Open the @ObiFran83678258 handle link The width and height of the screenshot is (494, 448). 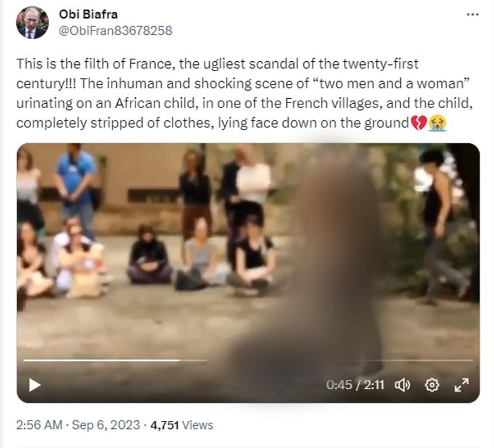click(115, 30)
